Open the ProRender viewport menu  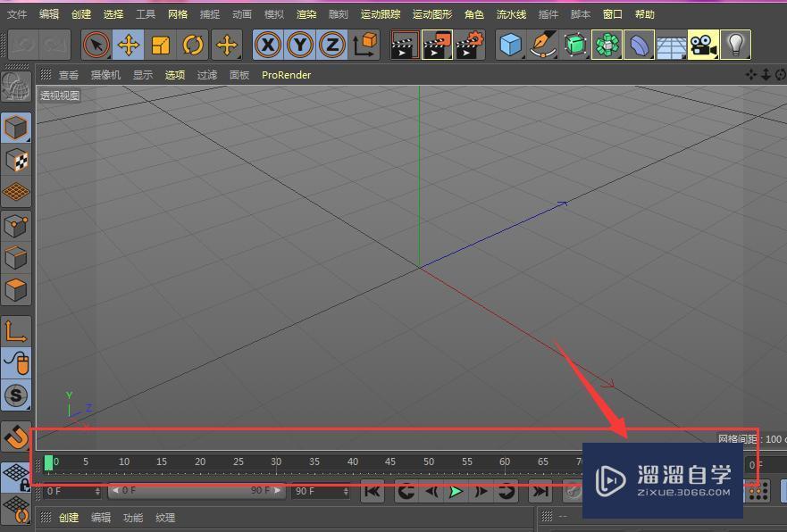coord(286,75)
